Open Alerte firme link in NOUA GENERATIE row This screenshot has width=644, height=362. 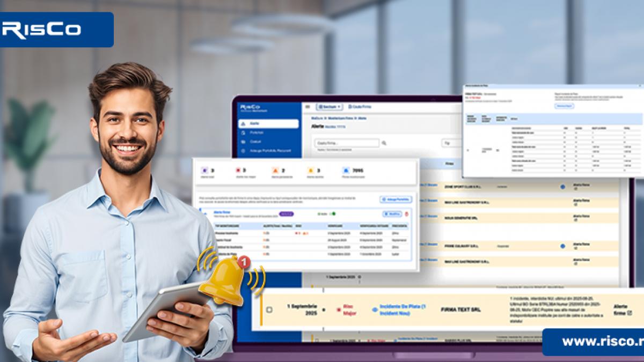coord(582,218)
